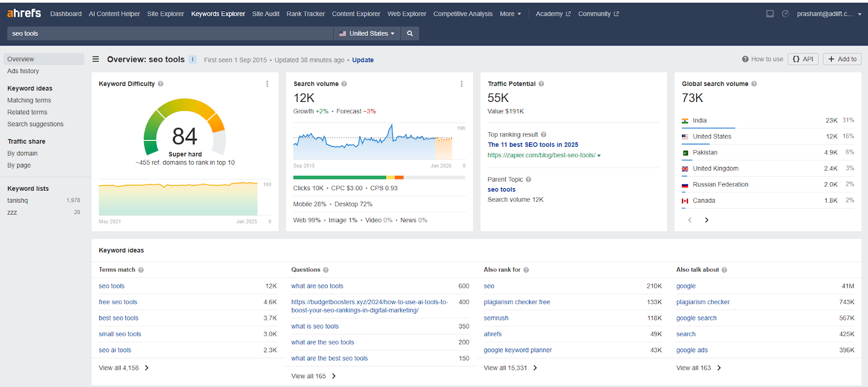This screenshot has width=868, height=387.
Task: Open the United States country dropdown
Action: [x=367, y=34]
